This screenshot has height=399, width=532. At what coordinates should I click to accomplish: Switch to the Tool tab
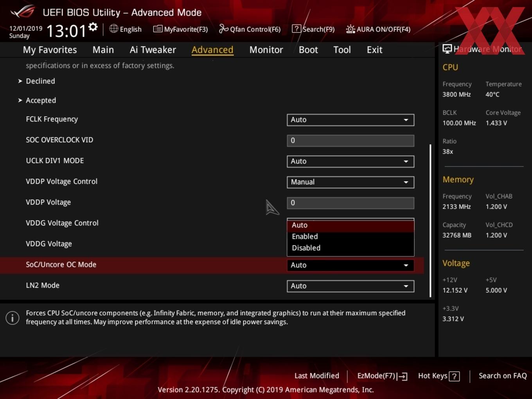pyautogui.click(x=342, y=50)
